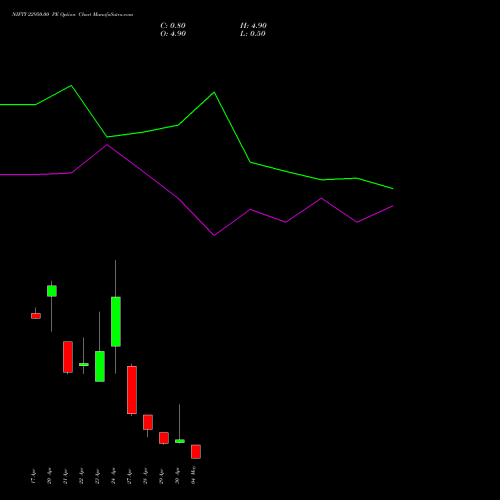The height and width of the screenshot is (500, 500).
Task: Click the 04 May date label
Action: [x=193, y=475]
